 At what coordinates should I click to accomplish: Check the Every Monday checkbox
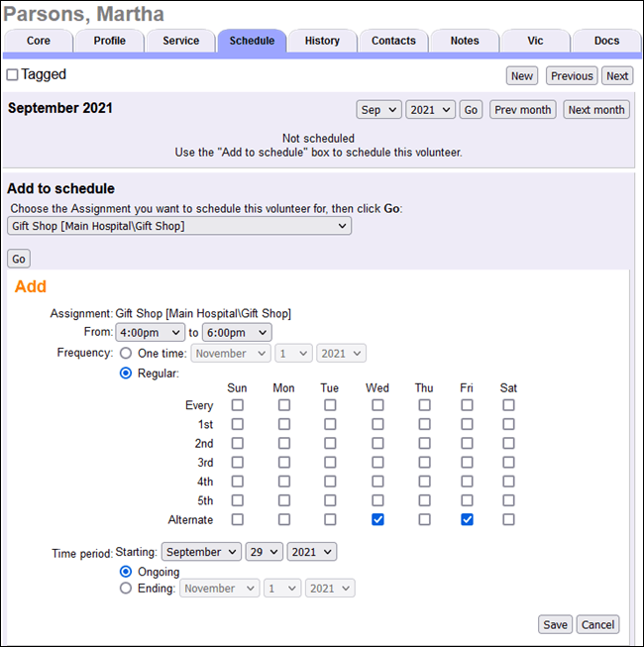(284, 405)
